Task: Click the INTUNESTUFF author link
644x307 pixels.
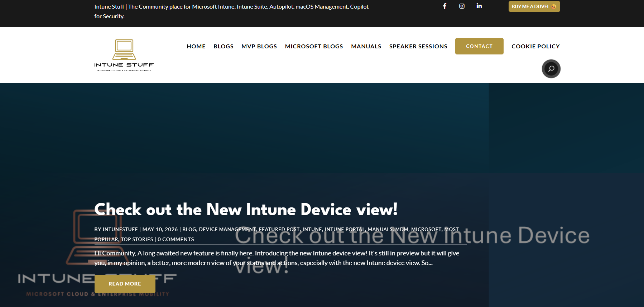Action: pyautogui.click(x=120, y=229)
